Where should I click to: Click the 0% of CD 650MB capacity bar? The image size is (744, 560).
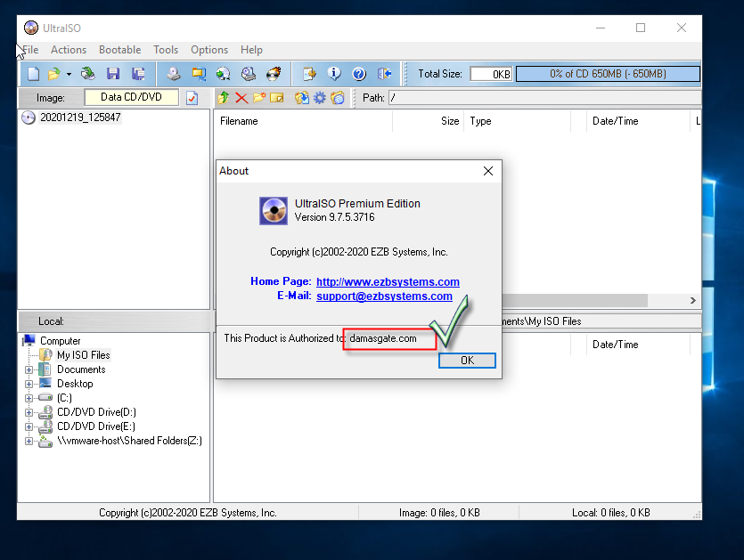pyautogui.click(x=608, y=74)
